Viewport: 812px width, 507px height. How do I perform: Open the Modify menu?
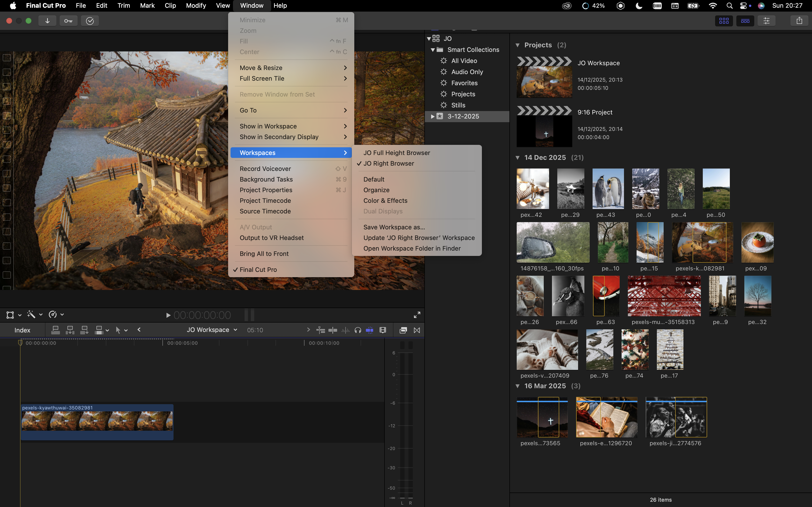(196, 6)
